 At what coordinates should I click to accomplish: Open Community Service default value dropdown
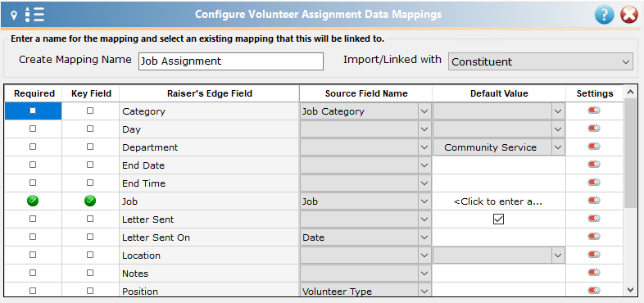(558, 147)
